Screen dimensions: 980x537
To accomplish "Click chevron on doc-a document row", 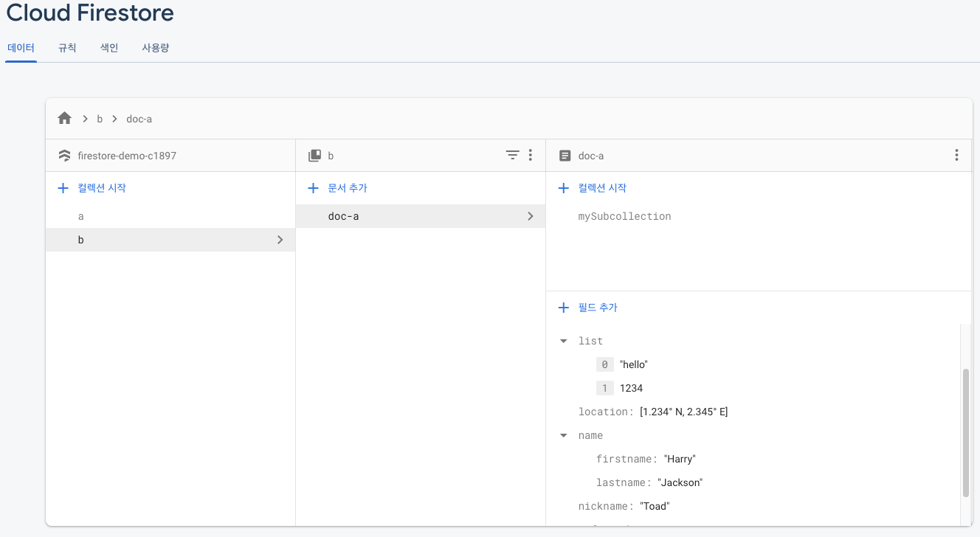I will point(530,216).
